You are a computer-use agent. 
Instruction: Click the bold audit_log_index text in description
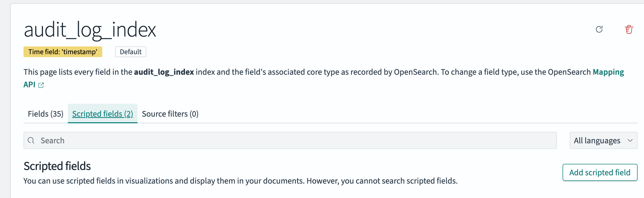[164, 72]
